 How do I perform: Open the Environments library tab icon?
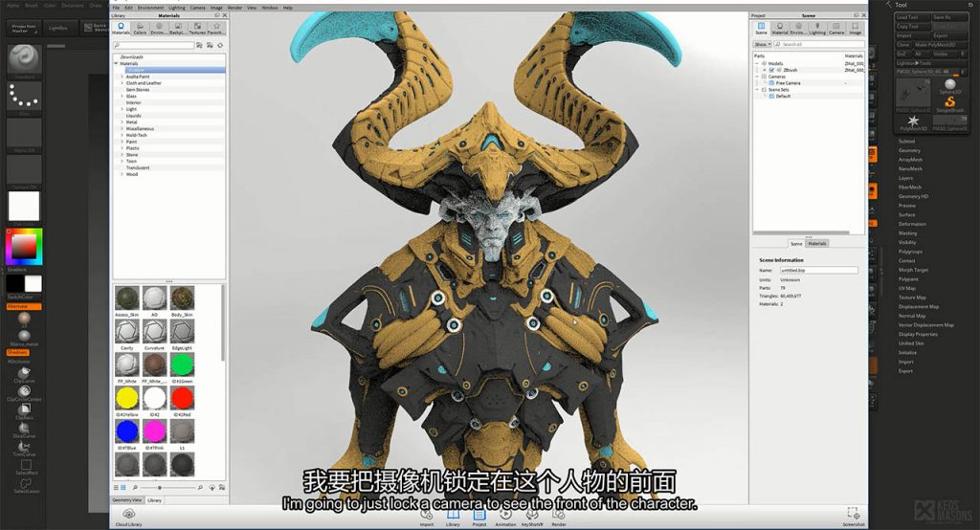click(x=159, y=28)
